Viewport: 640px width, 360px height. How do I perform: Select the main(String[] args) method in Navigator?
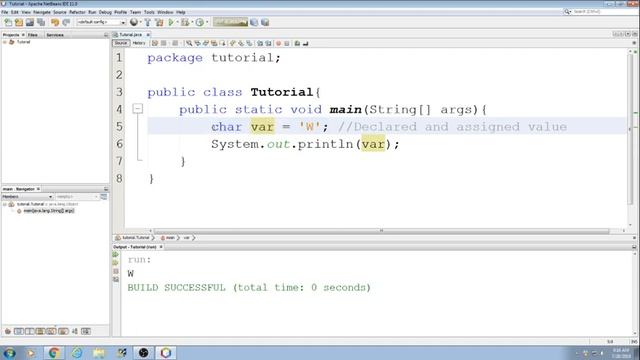49,211
